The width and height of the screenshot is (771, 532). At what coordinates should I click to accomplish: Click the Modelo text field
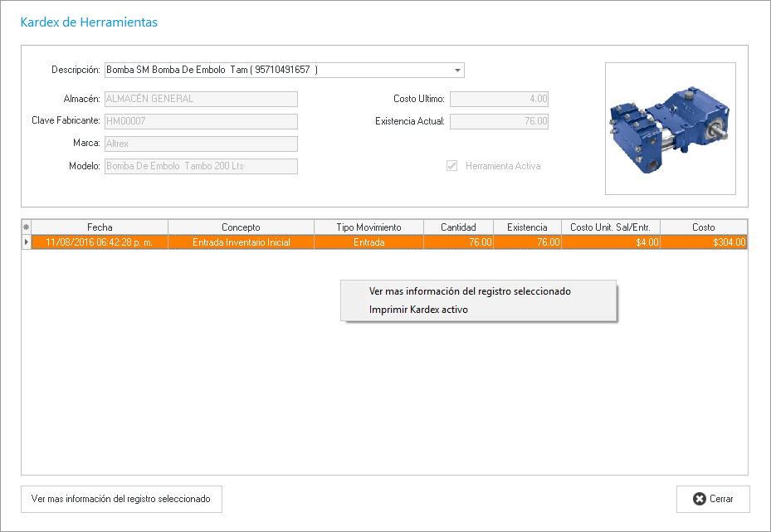pyautogui.click(x=200, y=166)
